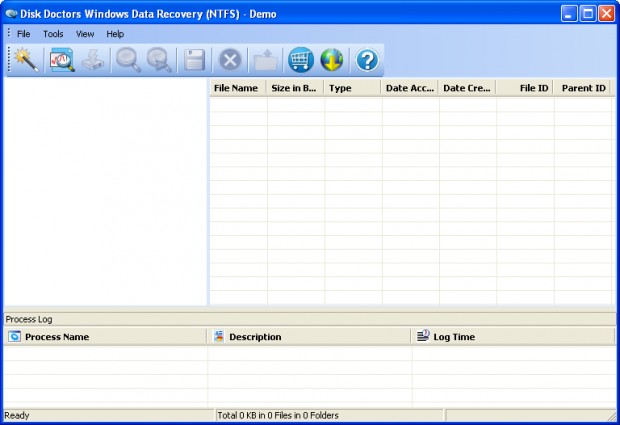Screen dimensions: 620x425
Task: Launch the recovery wizard wand icon
Action: [26, 60]
